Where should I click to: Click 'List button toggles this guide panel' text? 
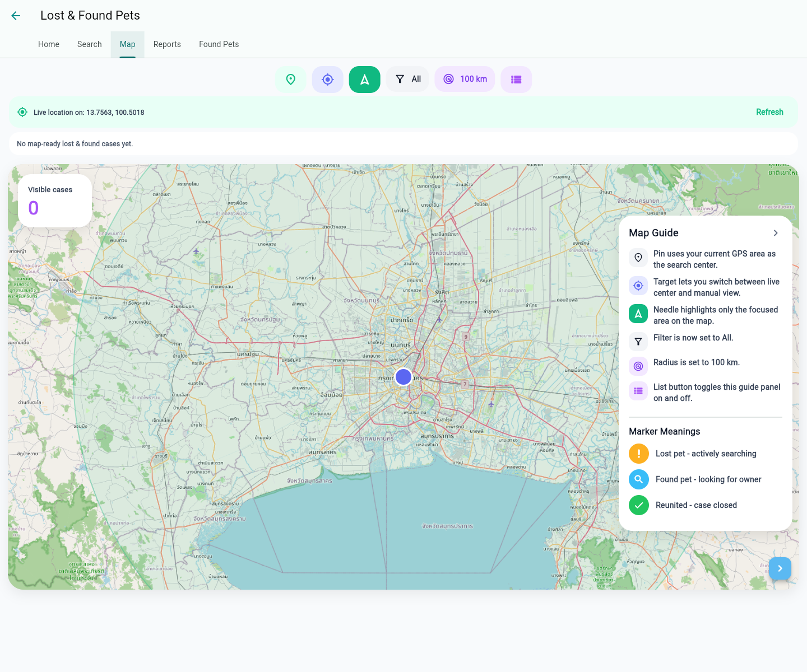[x=717, y=393]
